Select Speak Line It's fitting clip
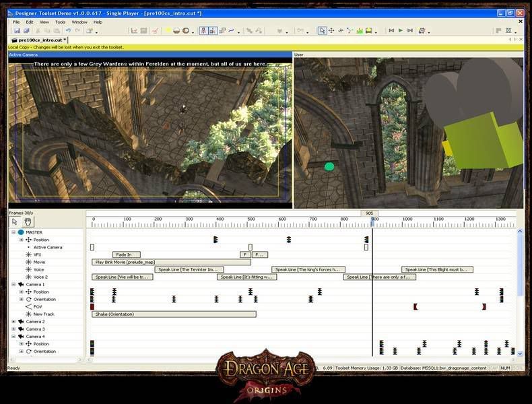The height and width of the screenshot is (404, 532). pos(247,277)
